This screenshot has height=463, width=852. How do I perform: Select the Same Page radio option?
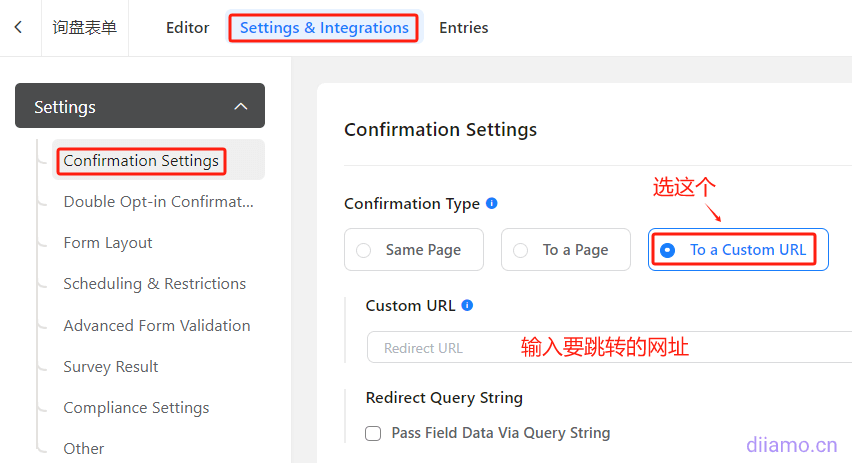click(x=364, y=250)
